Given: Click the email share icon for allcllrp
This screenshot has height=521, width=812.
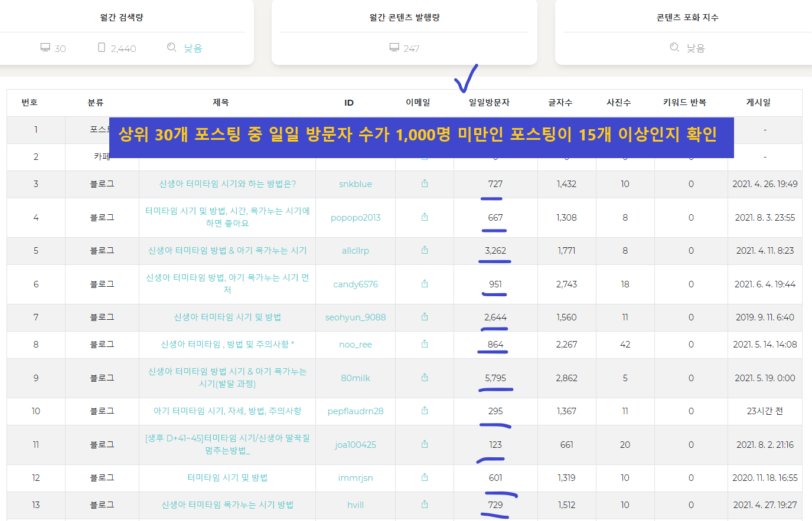Looking at the screenshot, I should pyautogui.click(x=425, y=250).
